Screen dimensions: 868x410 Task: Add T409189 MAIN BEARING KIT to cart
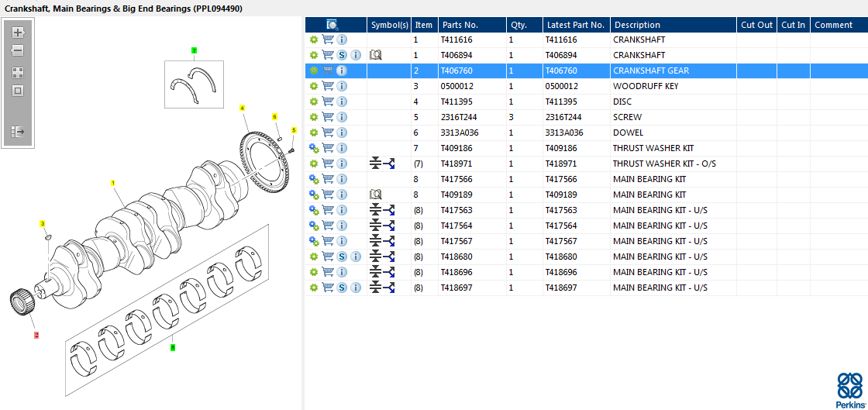pos(328,195)
